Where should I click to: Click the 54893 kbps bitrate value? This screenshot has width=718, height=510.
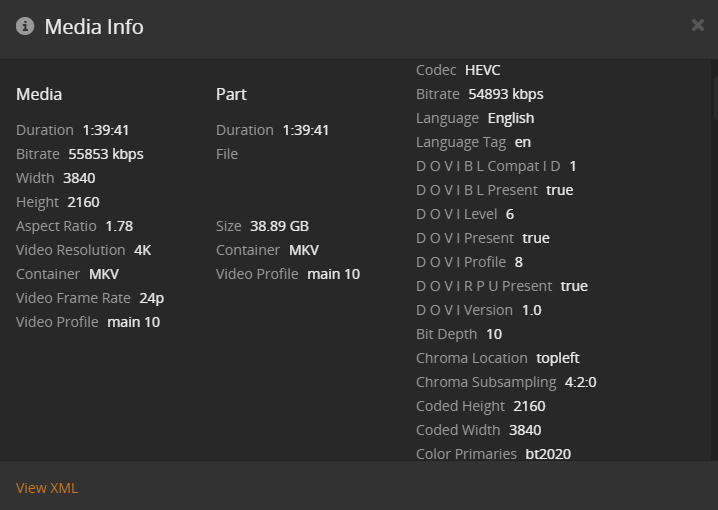point(505,94)
